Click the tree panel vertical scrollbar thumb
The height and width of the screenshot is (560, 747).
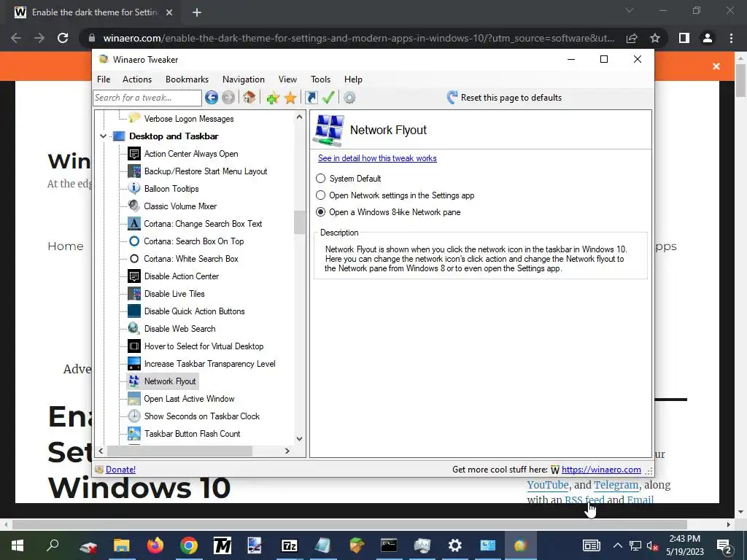point(299,222)
